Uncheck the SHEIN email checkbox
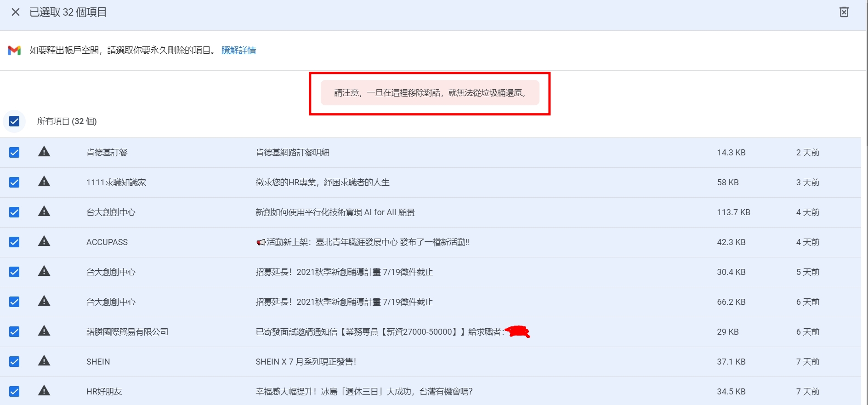868x405 pixels. click(x=14, y=362)
